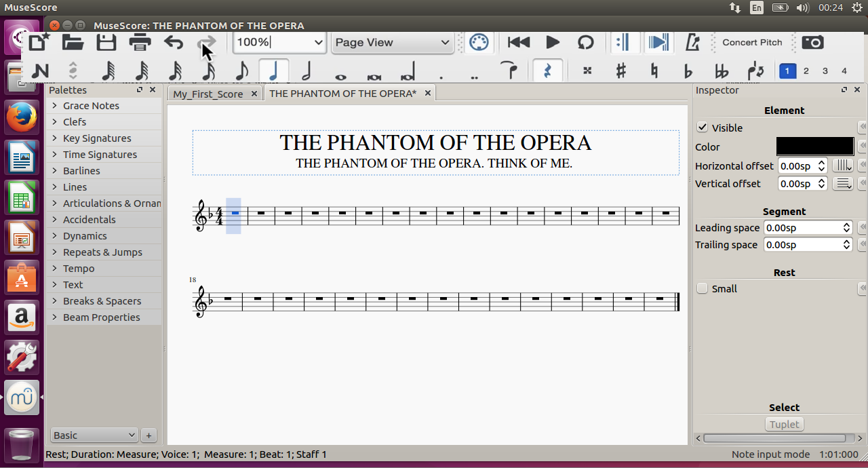Open Trash in the dock
868x468 pixels.
click(x=22, y=446)
